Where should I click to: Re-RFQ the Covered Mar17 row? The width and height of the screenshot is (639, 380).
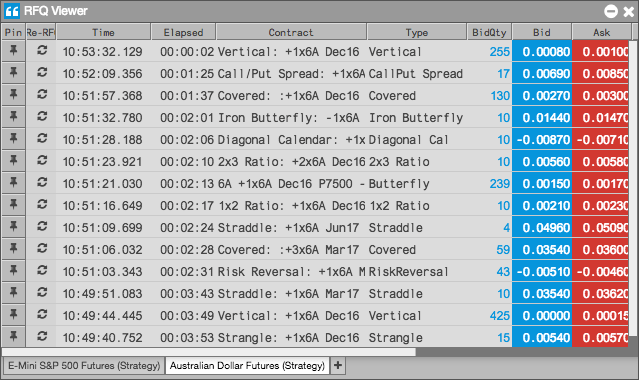click(42, 249)
